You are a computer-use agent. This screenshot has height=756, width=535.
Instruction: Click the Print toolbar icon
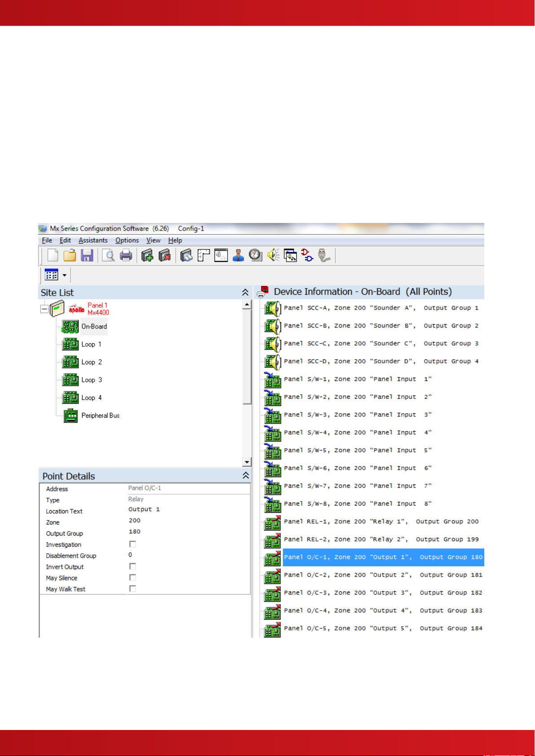[x=126, y=256]
